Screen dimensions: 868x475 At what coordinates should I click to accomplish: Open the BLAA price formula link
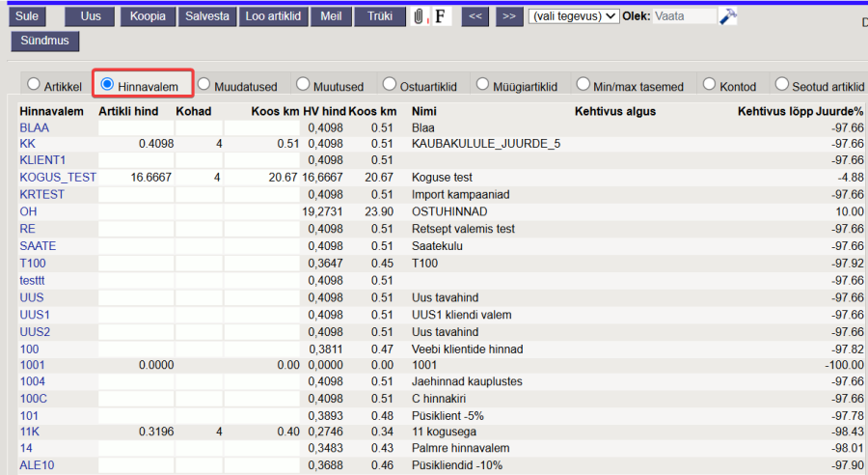35,128
